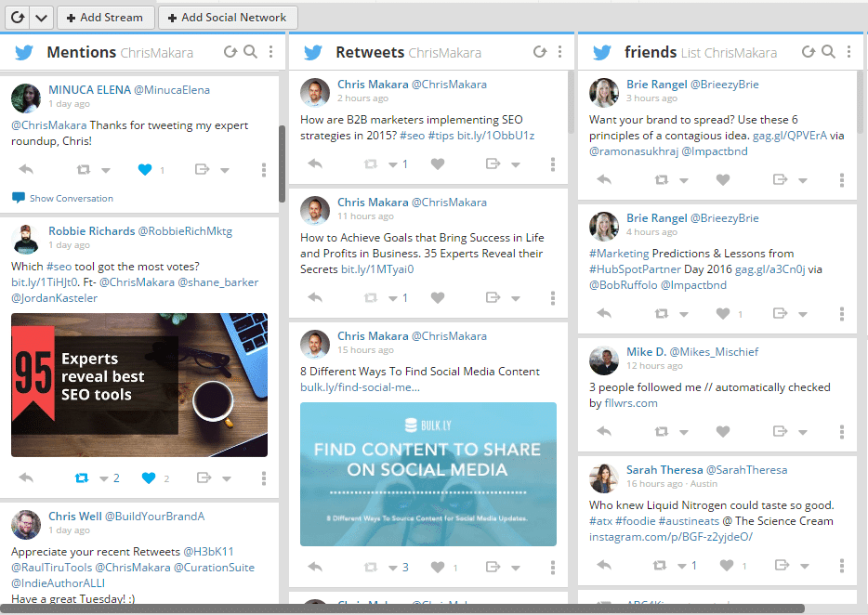Viewport: 868px width, 615px height.
Task: Open the gag.gl/QPVErA link
Action: click(x=789, y=136)
